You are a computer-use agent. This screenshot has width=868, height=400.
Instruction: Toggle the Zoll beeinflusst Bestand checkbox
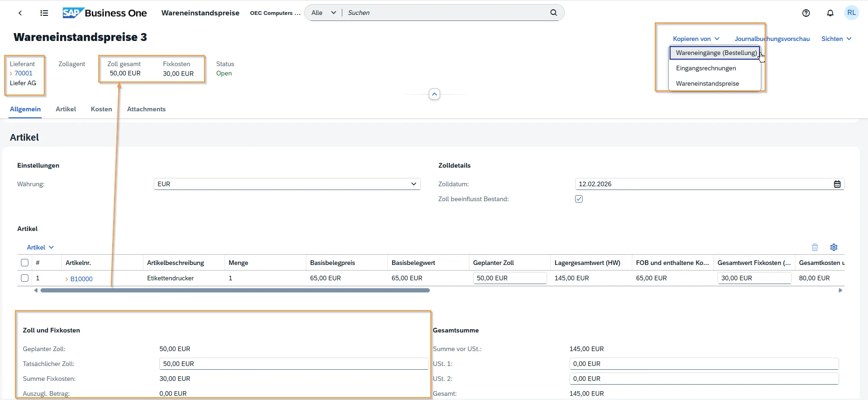click(579, 199)
